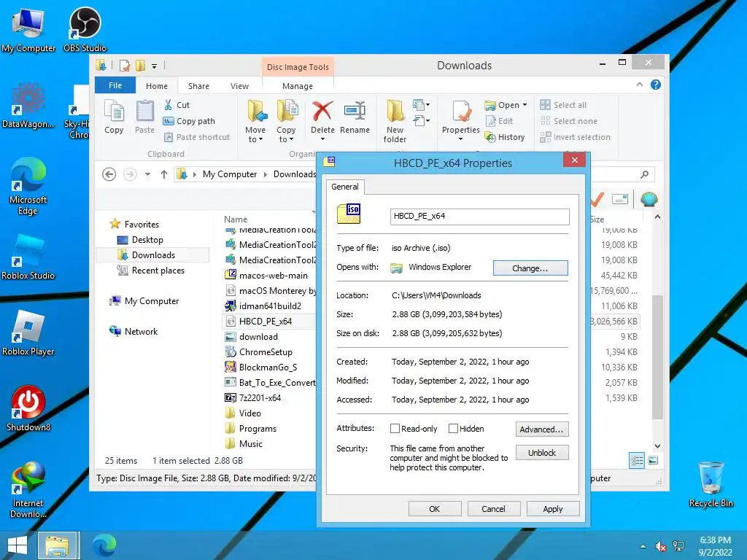Open the Recycle Bin on the desktop
Image resolution: width=747 pixels, height=560 pixels.
point(711,485)
